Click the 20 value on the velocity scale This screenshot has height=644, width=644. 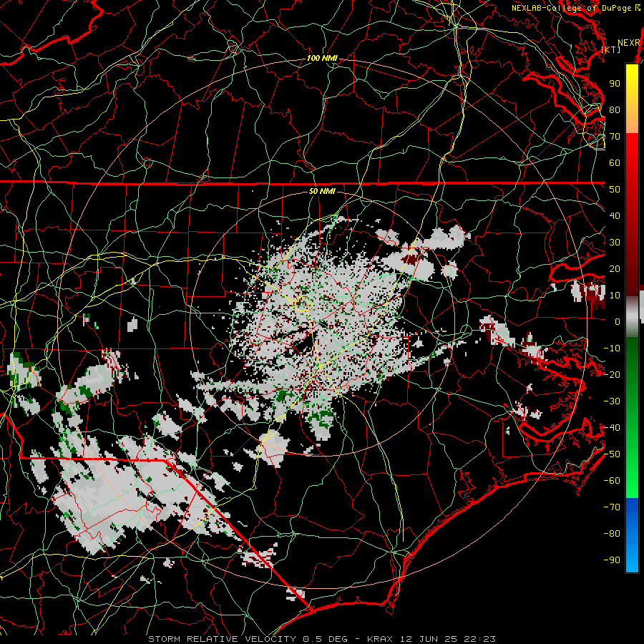615,269
